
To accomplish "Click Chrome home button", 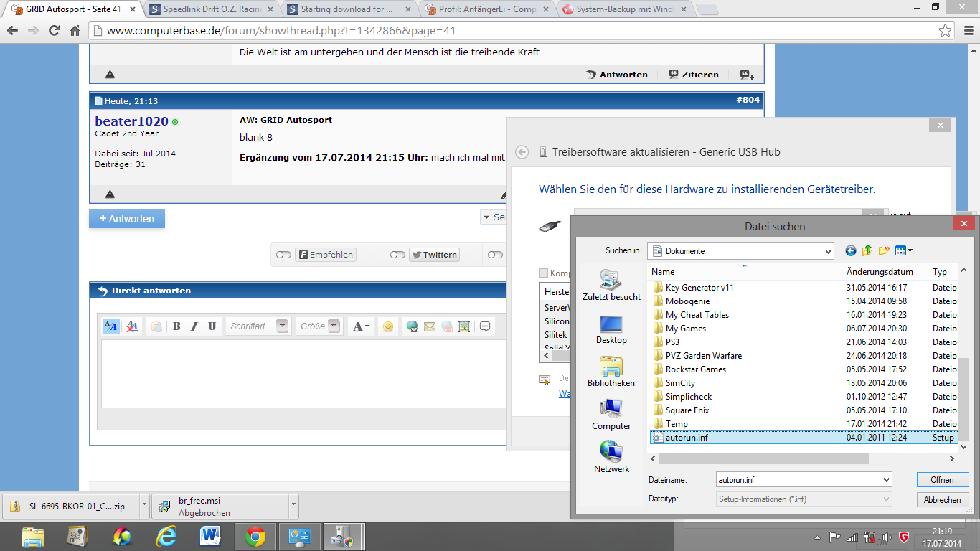I will [x=75, y=31].
